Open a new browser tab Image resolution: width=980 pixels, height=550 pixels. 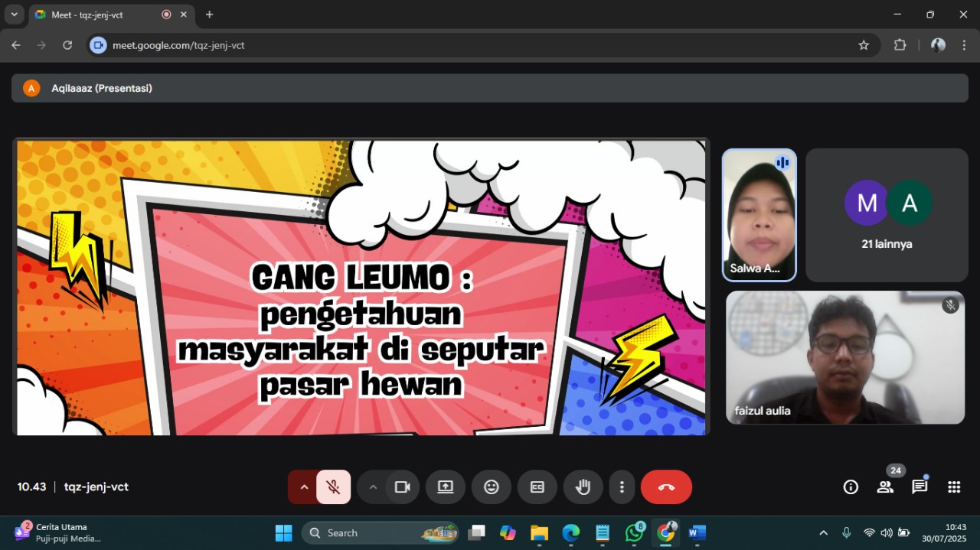pos(210,15)
